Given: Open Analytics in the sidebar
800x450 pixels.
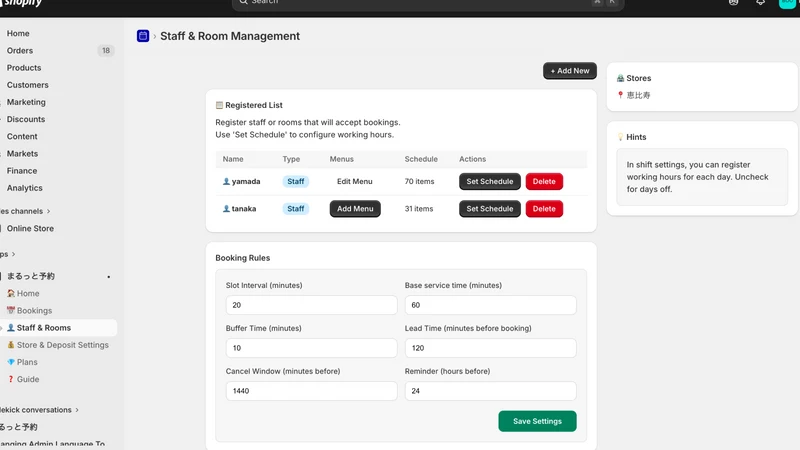Looking at the screenshot, I should (24, 188).
